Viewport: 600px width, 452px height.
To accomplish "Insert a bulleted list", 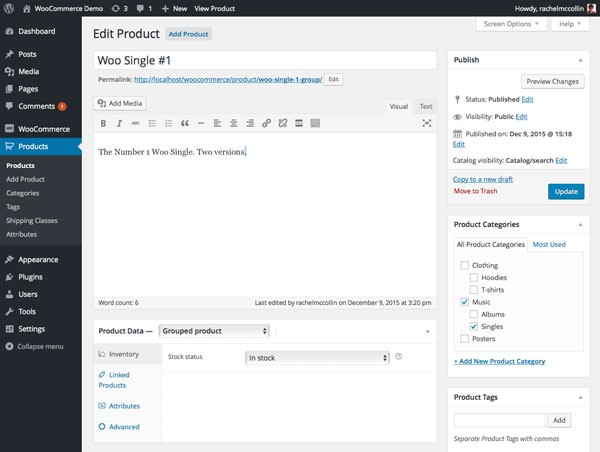I will coord(152,123).
